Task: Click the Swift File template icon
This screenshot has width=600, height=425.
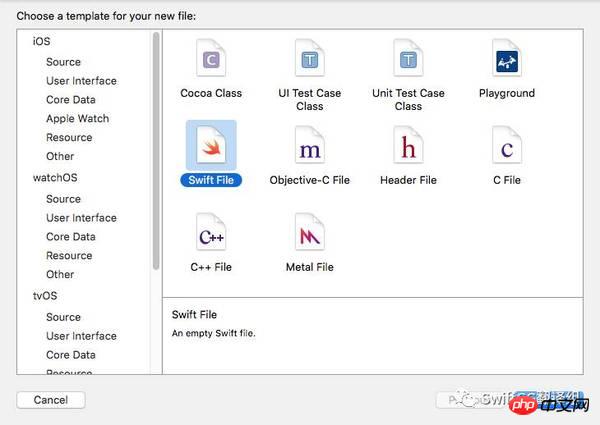Action: 211,145
